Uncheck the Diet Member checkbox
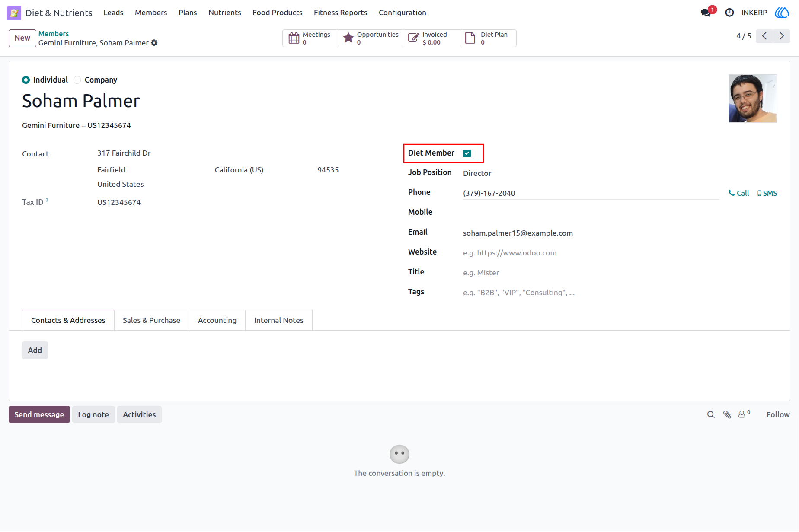The image size is (799, 532). (x=467, y=153)
